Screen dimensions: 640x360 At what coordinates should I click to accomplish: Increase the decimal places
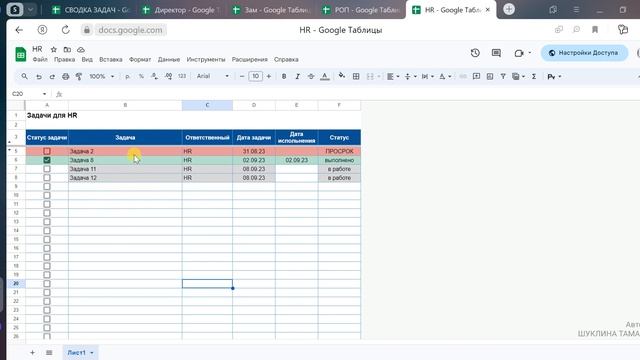168,76
